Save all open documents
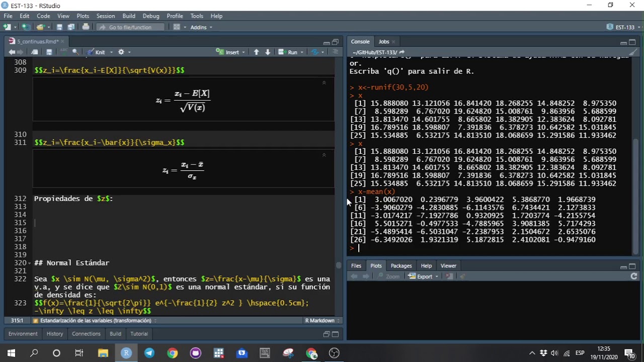Image resolution: width=644 pixels, height=362 pixels. coord(71,27)
